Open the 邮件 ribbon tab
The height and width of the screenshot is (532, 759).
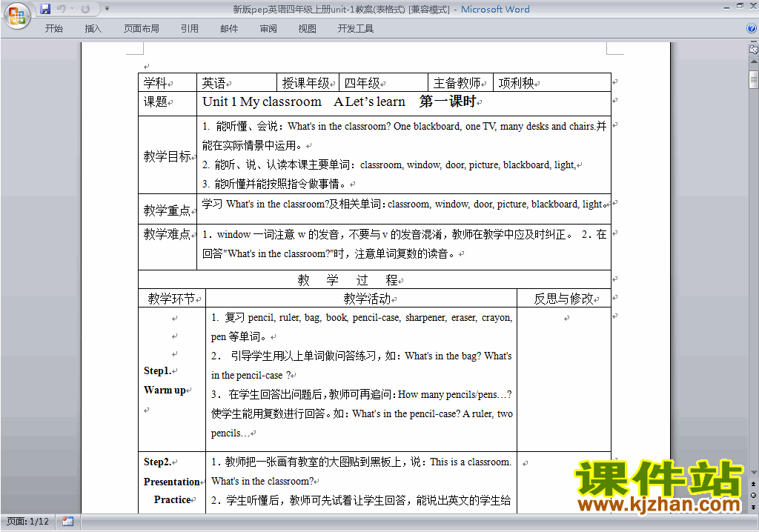(x=229, y=29)
